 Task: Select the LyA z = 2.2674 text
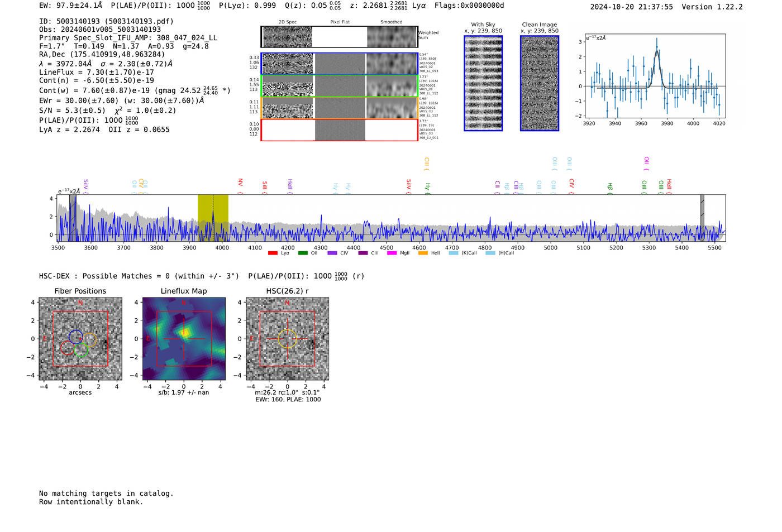69,130
